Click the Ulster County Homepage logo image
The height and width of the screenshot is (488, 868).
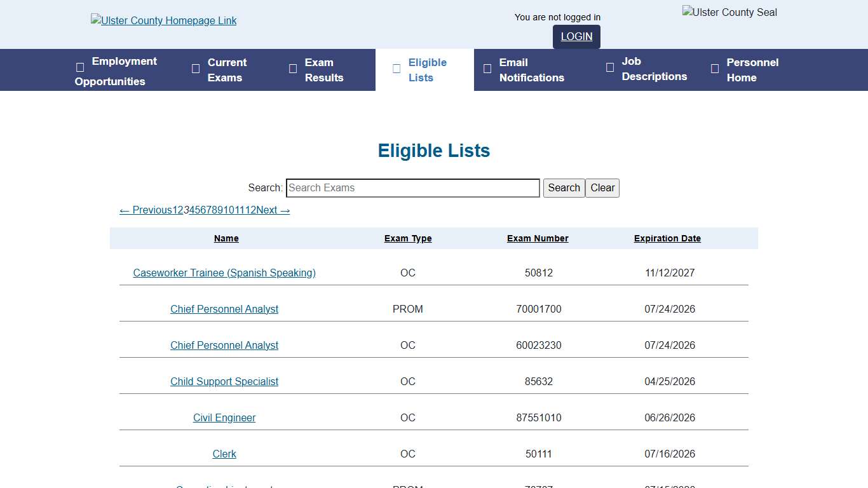pyautogui.click(x=163, y=20)
